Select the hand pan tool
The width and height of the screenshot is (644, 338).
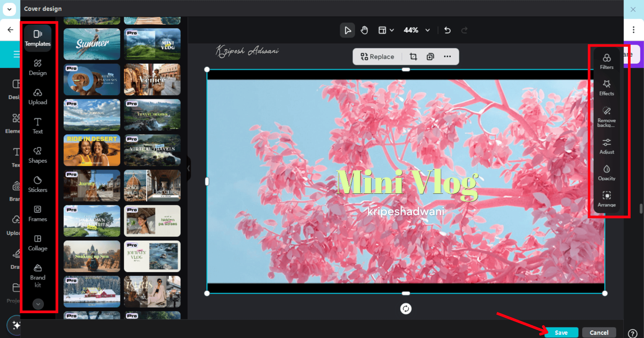click(364, 31)
